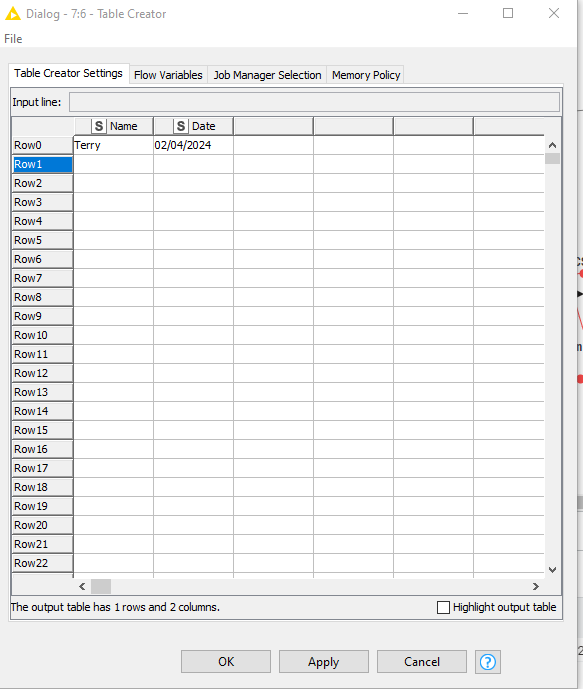This screenshot has width=583, height=689.
Task: Click the KNIME warning triangle icon in the title bar
Action: [13, 14]
